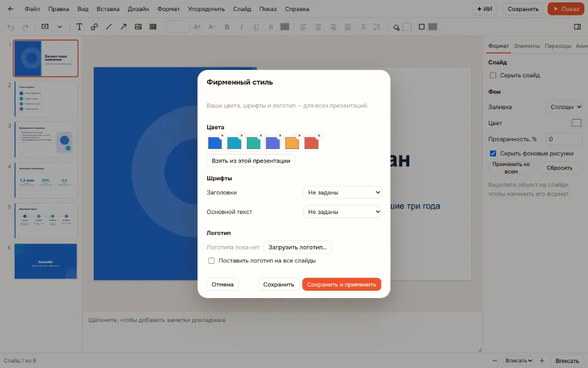Viewport: 588px width, 368px height.
Task: Select the line drawing tool icon
Action: [109, 26]
